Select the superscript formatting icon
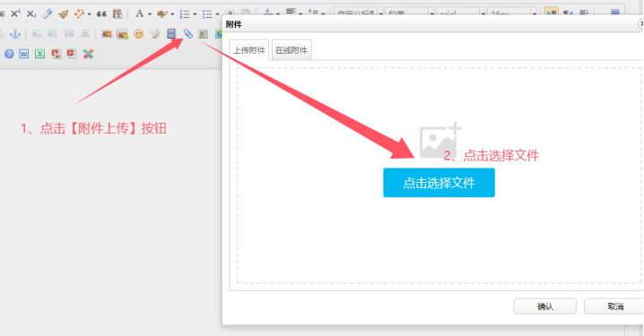 pos(15,13)
